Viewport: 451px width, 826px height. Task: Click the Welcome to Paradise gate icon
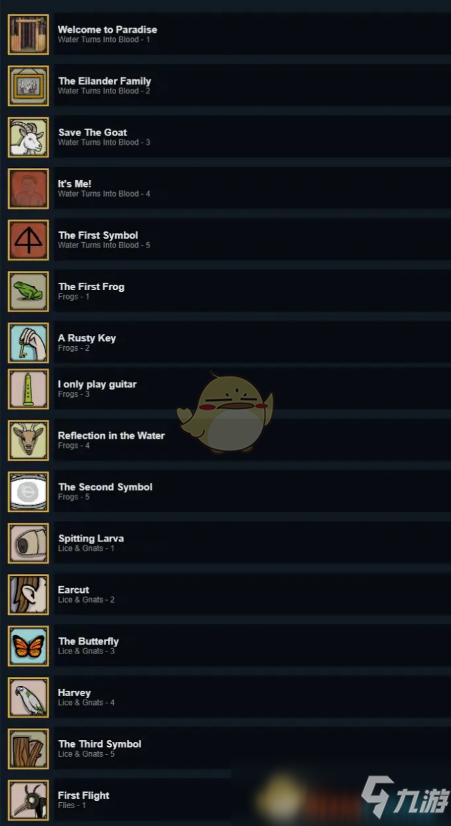coord(28,34)
